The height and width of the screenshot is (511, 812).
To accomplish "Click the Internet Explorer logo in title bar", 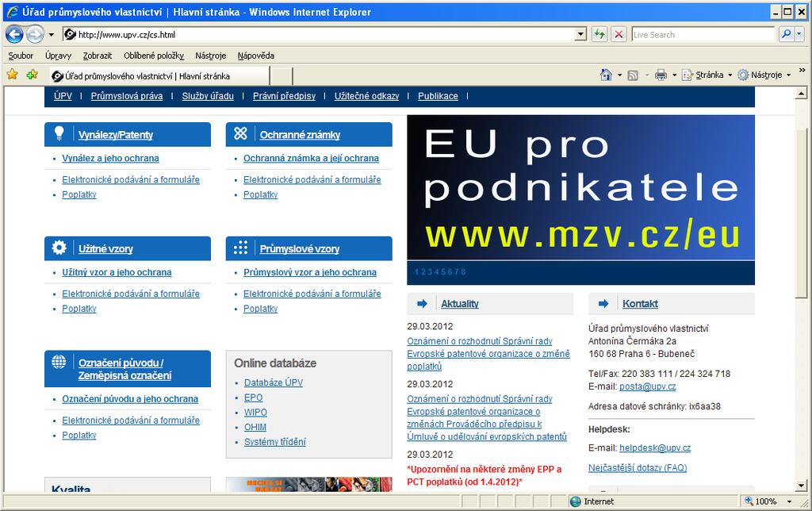I will (x=13, y=12).
